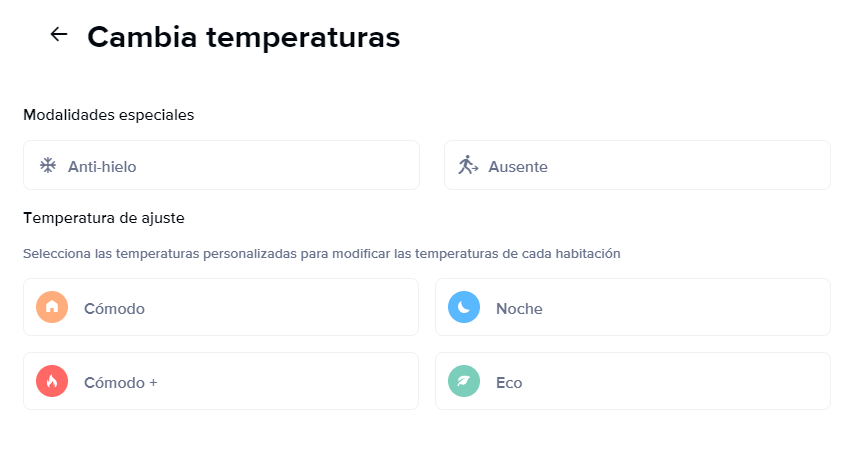
Task: Click the Cambia temperaturas page title
Action: click(244, 37)
